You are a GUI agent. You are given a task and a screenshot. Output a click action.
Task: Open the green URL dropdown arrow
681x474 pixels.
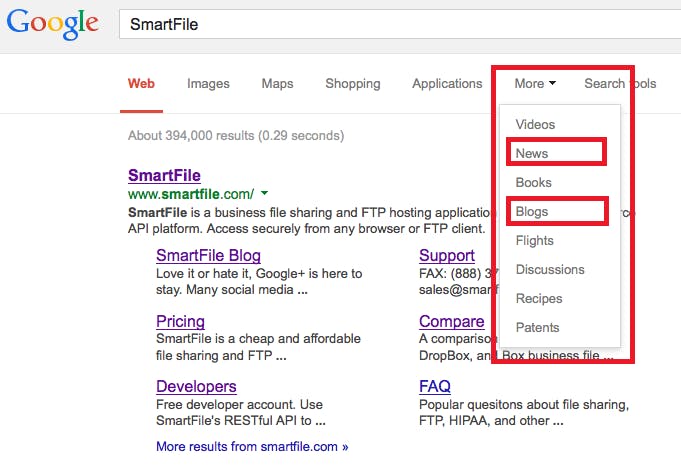[x=264, y=193]
